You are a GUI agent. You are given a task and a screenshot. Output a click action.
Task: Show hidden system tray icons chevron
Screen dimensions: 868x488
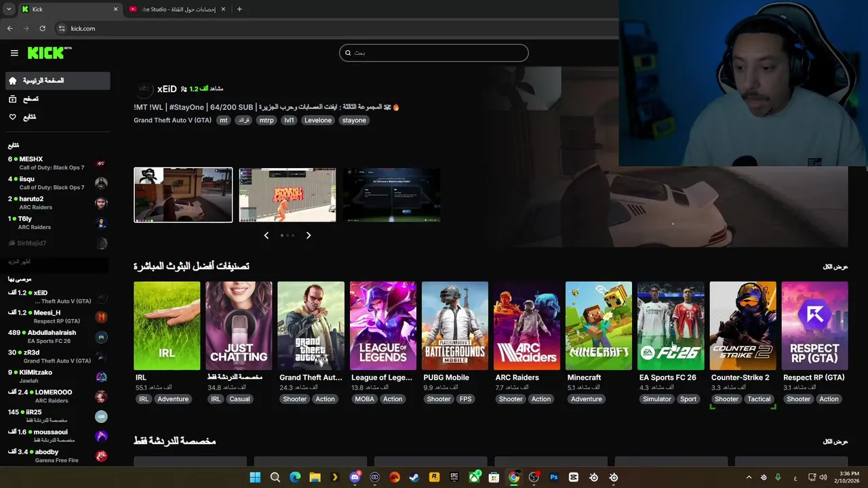749,477
